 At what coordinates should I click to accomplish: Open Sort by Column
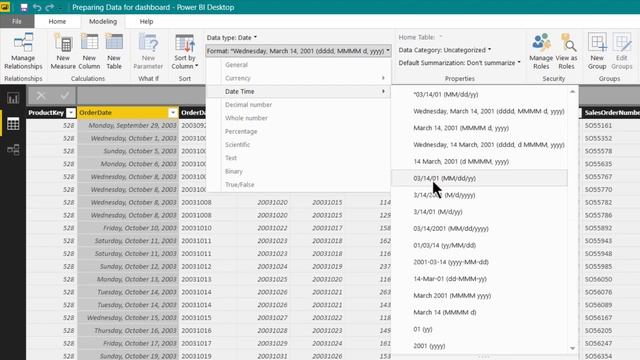click(x=184, y=51)
